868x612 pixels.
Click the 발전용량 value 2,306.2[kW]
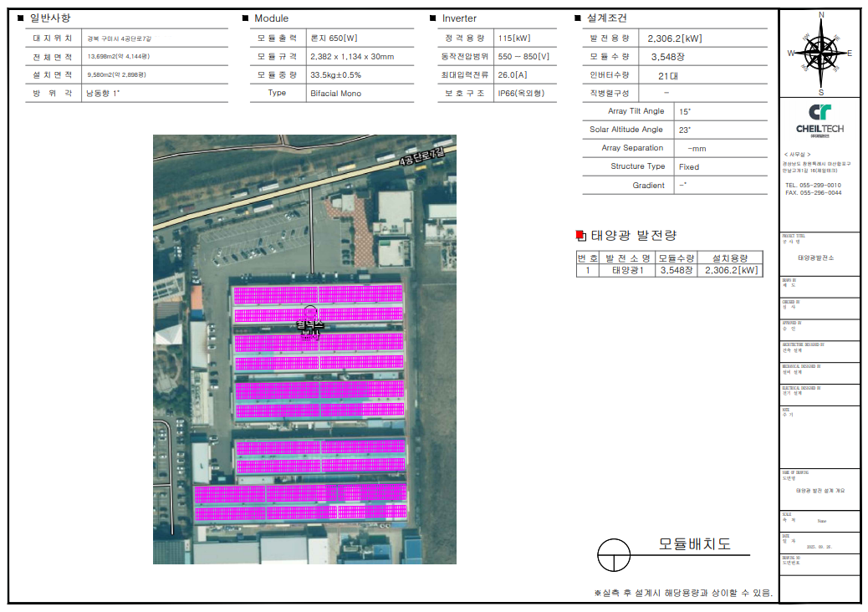[673, 38]
